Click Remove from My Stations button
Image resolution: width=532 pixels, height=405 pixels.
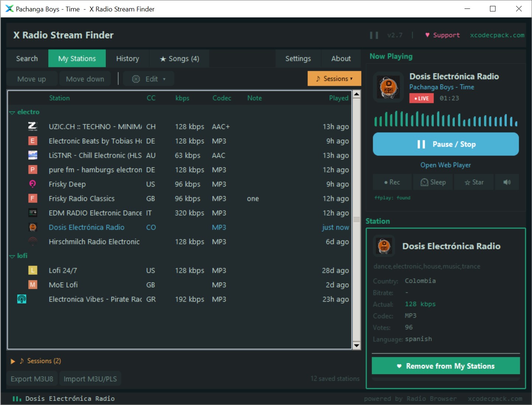point(446,366)
